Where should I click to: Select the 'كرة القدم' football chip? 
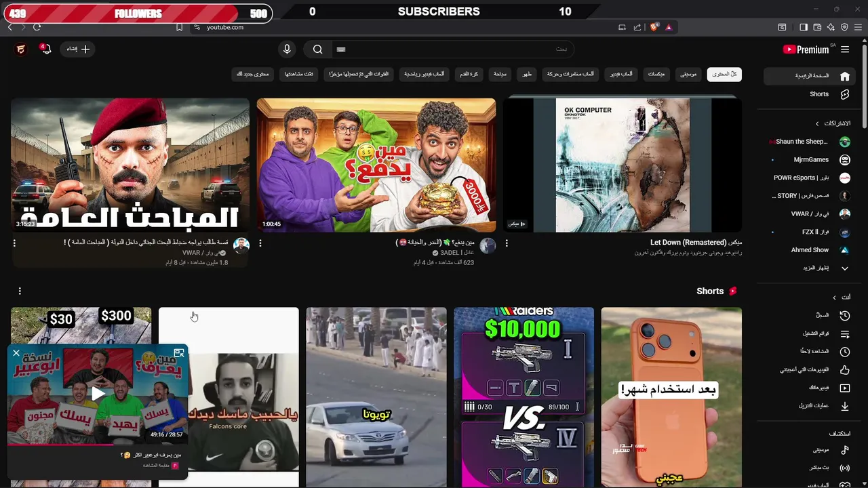click(471, 74)
